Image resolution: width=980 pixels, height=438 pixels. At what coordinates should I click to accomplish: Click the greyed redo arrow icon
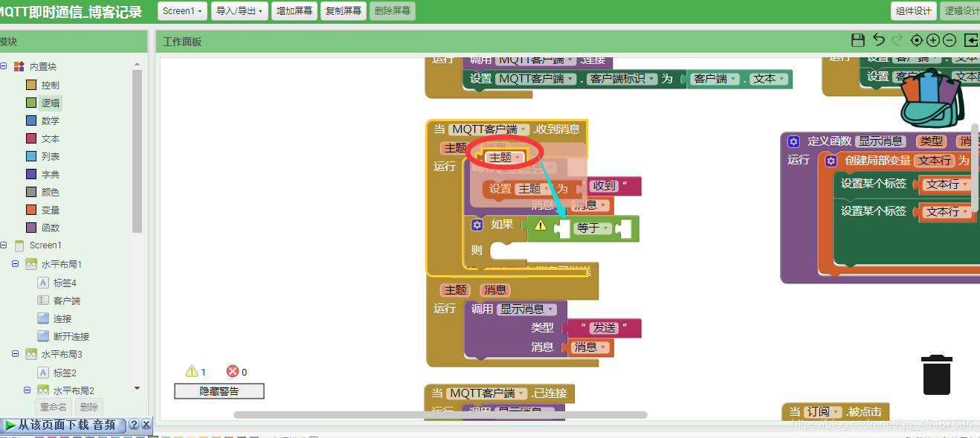[897, 40]
